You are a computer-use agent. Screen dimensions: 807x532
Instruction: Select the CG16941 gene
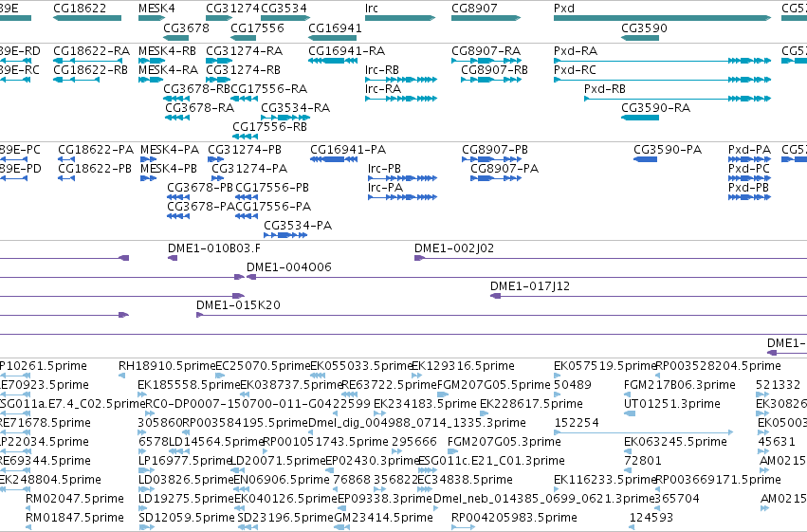point(333,38)
